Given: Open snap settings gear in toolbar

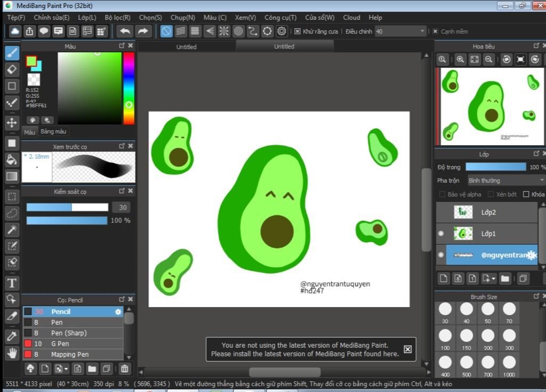Looking at the screenshot, I should (x=282, y=31).
